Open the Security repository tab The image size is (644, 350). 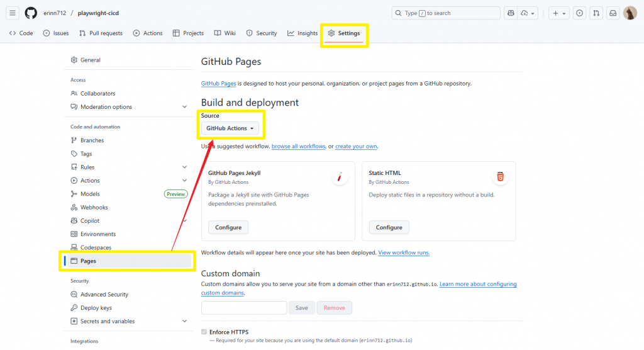pos(262,33)
